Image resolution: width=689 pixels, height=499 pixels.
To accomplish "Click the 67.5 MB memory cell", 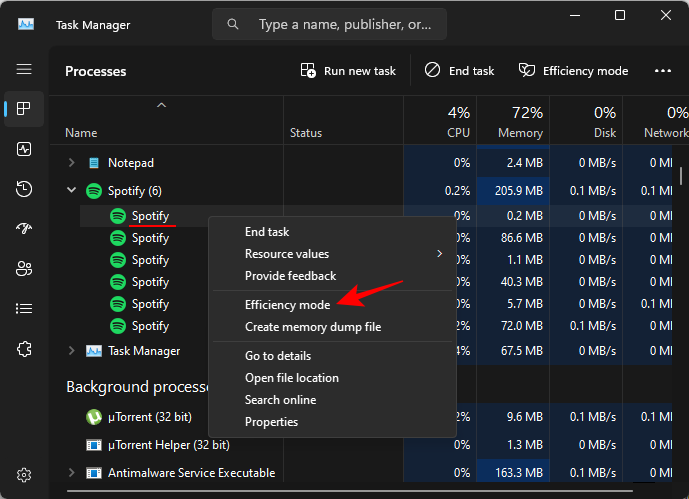I will tap(513, 351).
